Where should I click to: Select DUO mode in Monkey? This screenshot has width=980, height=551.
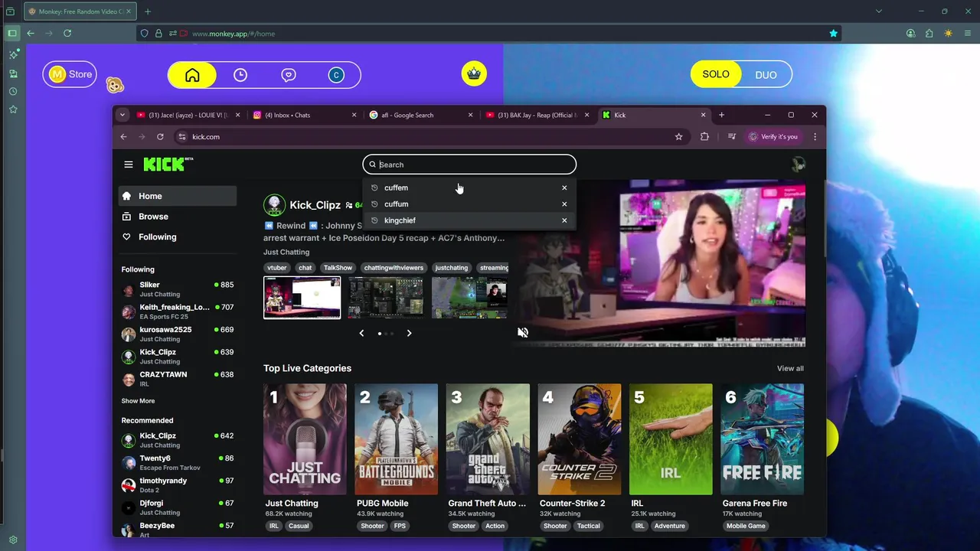[x=766, y=75]
